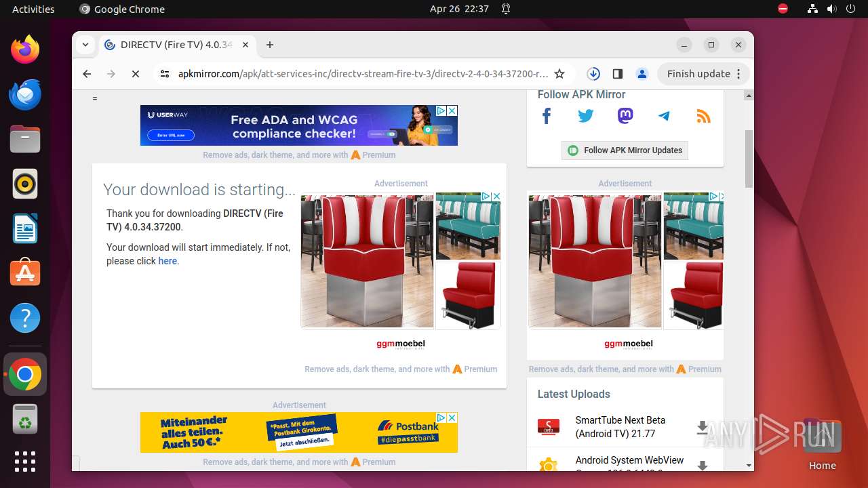868x488 pixels.
Task: Open Rhythmbox from the dock
Action: pos(25,184)
